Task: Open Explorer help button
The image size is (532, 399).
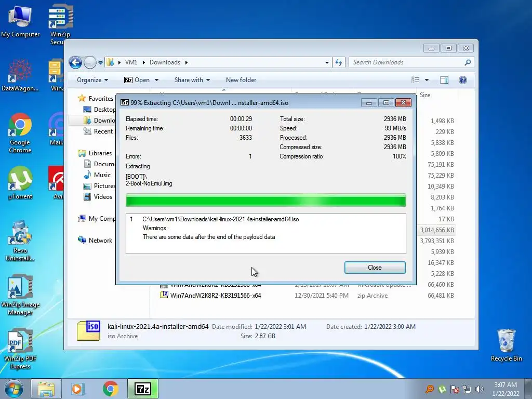Action: (x=463, y=79)
